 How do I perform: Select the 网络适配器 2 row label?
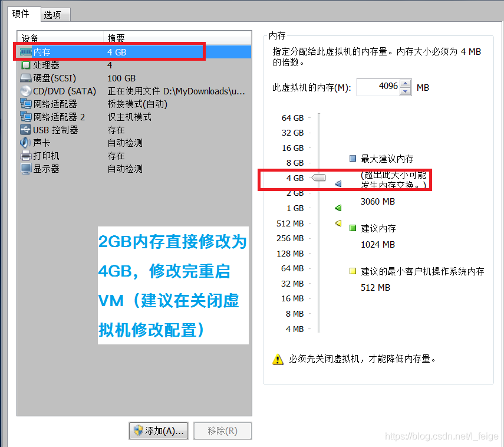point(59,117)
